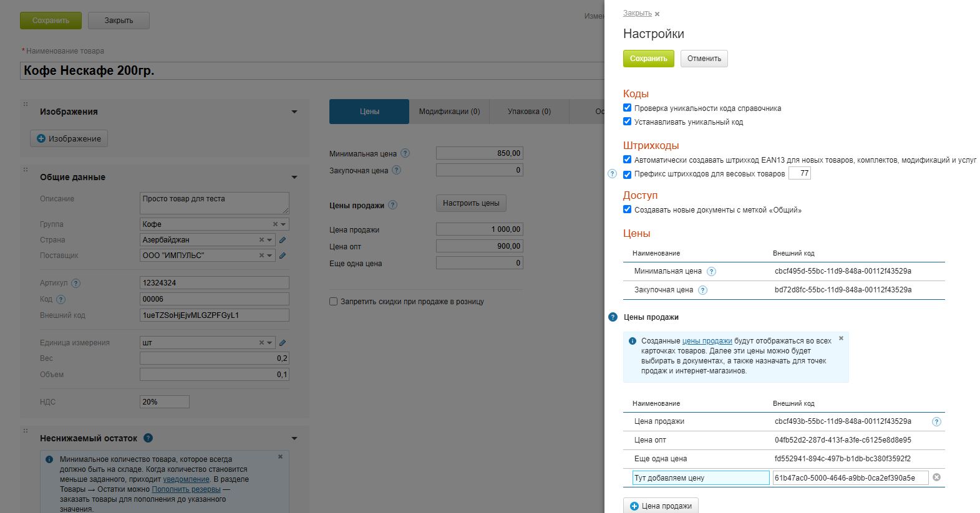
Task: Dismiss the Неснижаемый остаток info hint
Action: click(280, 457)
